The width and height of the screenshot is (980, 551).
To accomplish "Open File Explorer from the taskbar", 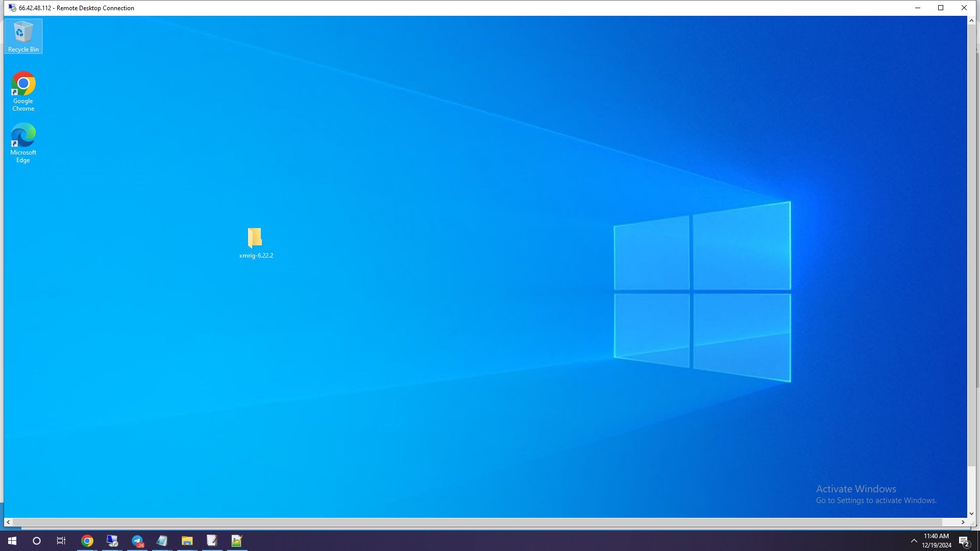I will click(x=187, y=541).
